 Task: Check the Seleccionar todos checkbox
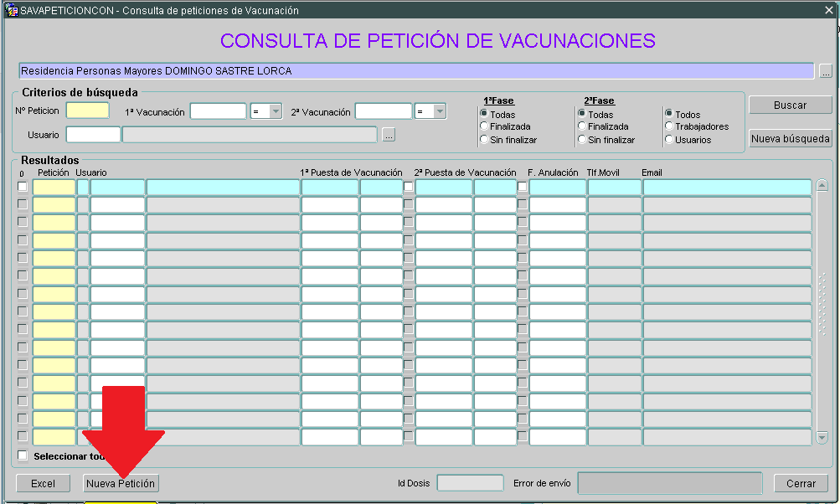click(x=23, y=456)
